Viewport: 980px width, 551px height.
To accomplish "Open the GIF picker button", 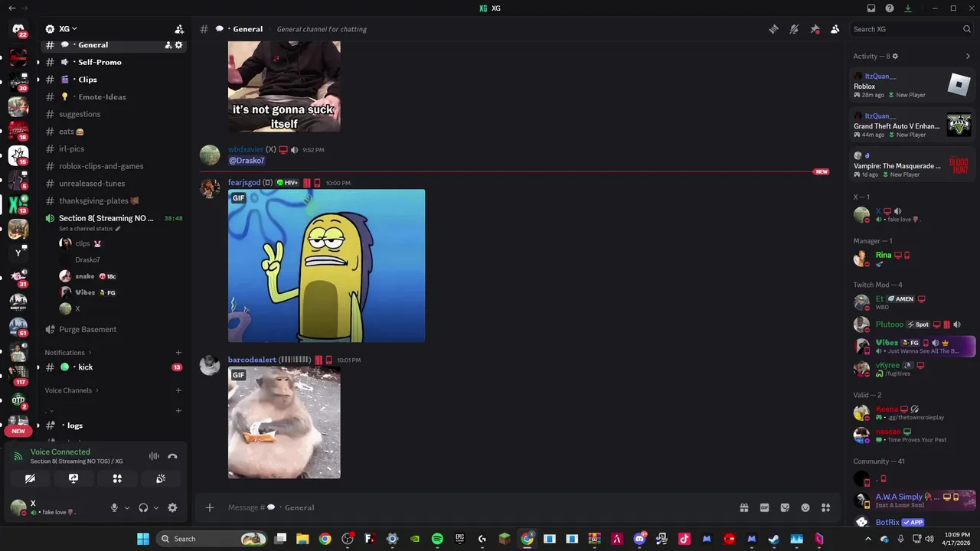I will [x=764, y=507].
